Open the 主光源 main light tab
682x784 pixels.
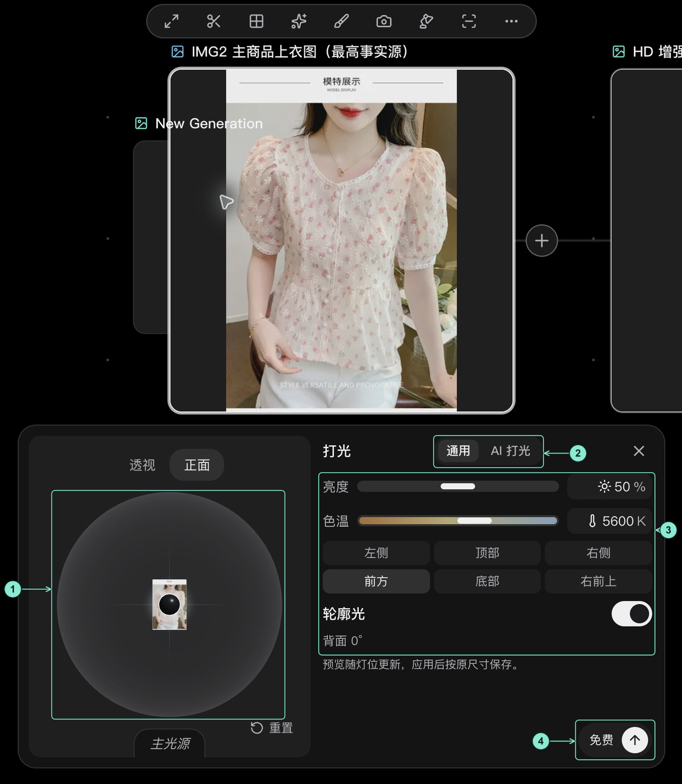tap(170, 744)
